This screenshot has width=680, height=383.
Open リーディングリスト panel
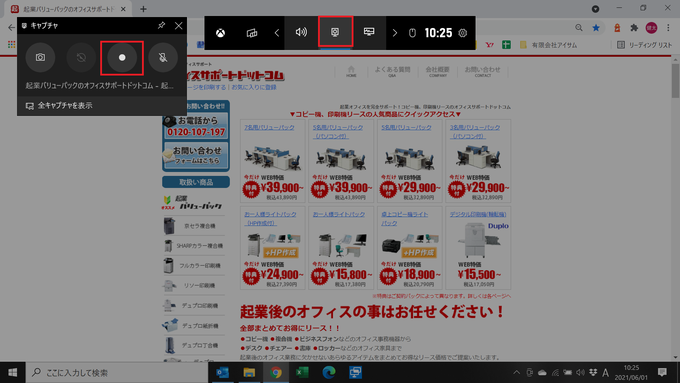click(x=644, y=45)
